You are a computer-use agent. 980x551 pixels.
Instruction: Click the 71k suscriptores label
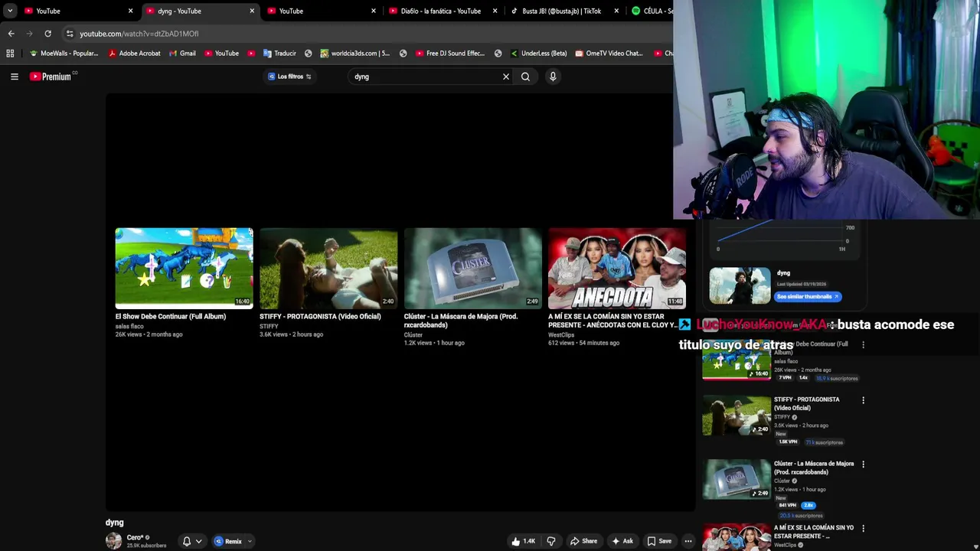point(825,442)
